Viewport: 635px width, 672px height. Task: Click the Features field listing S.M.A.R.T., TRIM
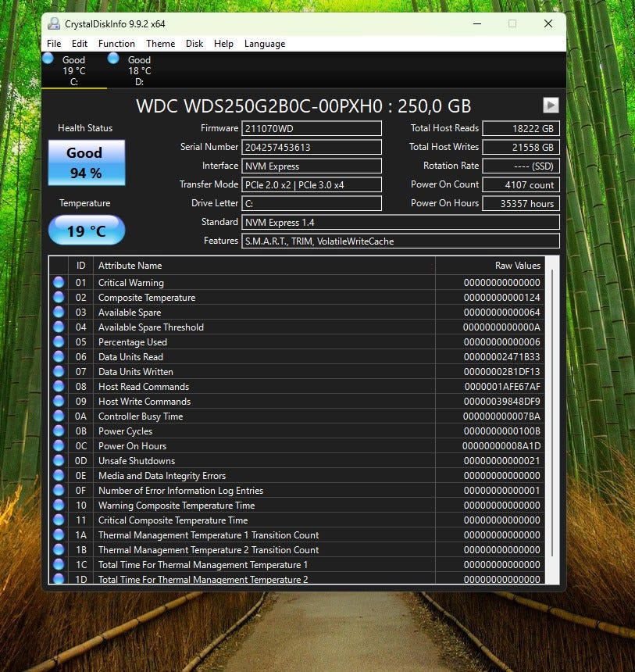click(401, 241)
